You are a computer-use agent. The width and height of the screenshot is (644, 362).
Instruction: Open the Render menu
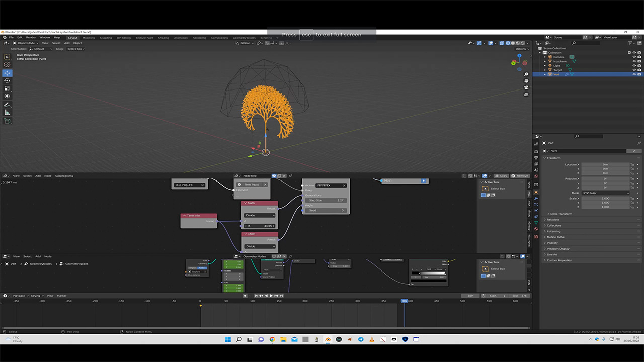(31, 38)
